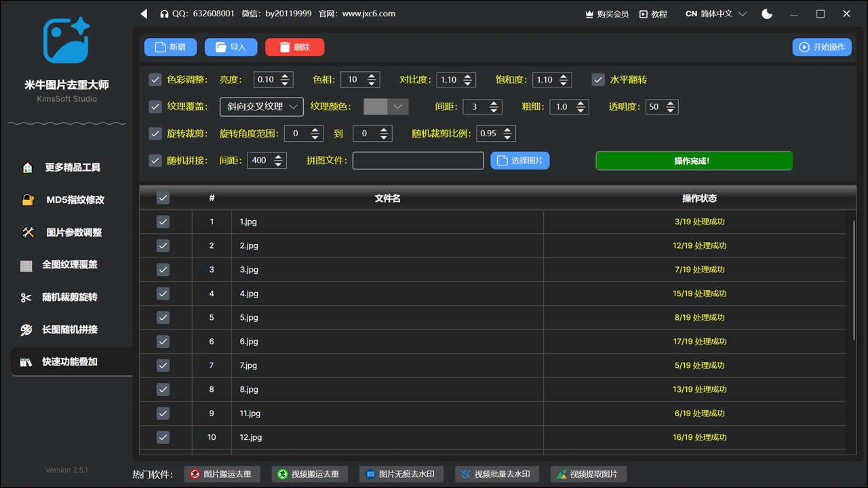Toggle the 纹理覆盖 checkbox

[155, 106]
